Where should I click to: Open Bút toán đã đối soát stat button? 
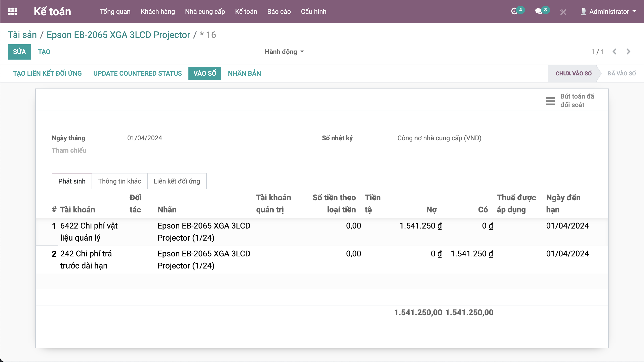(570, 101)
